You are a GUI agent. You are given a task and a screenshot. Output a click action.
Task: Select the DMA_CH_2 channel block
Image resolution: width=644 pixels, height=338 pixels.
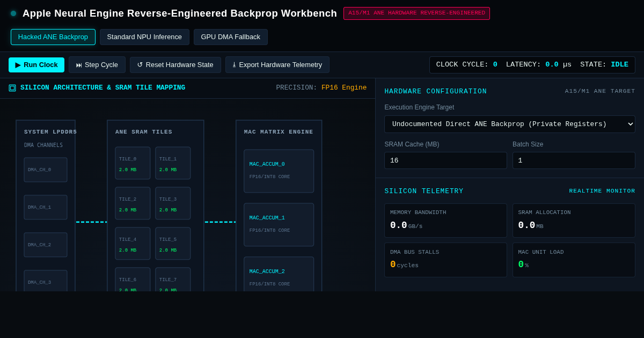coord(46,245)
